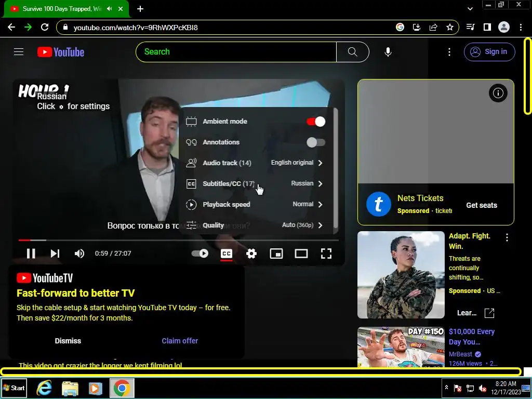Viewport: 532px width, 399px height.
Task: Close the Survive 100 Days tab
Action: [121, 9]
